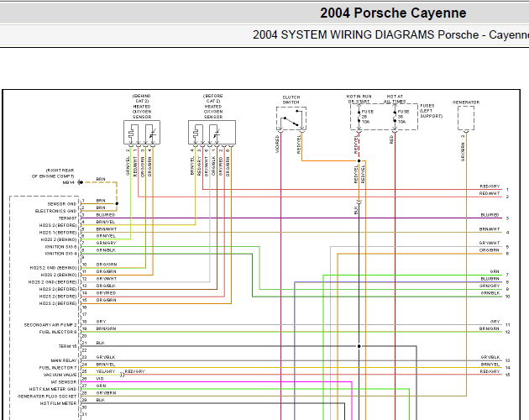The width and height of the screenshot is (529, 420).
Task: Select the MAIN RELAY label
Action: point(64,360)
